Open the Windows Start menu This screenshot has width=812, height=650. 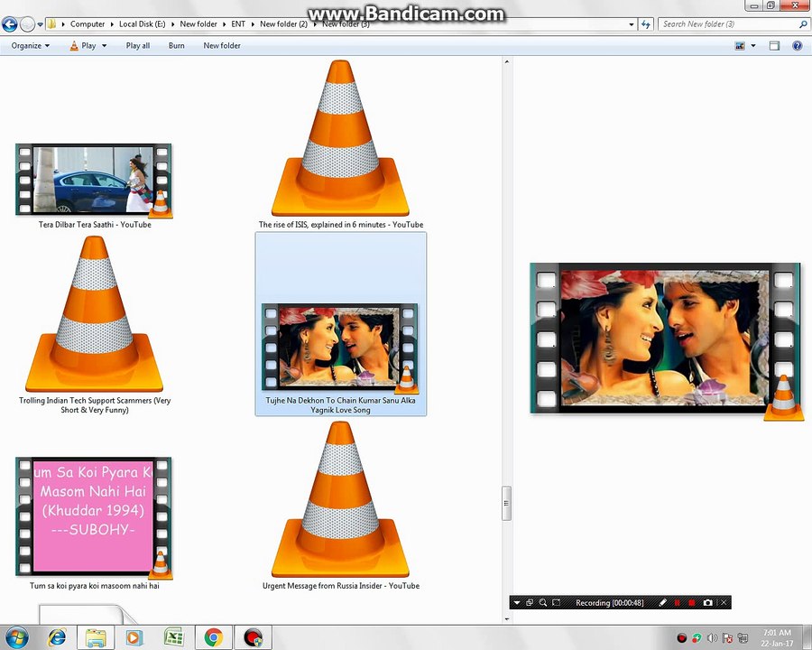click(x=16, y=637)
